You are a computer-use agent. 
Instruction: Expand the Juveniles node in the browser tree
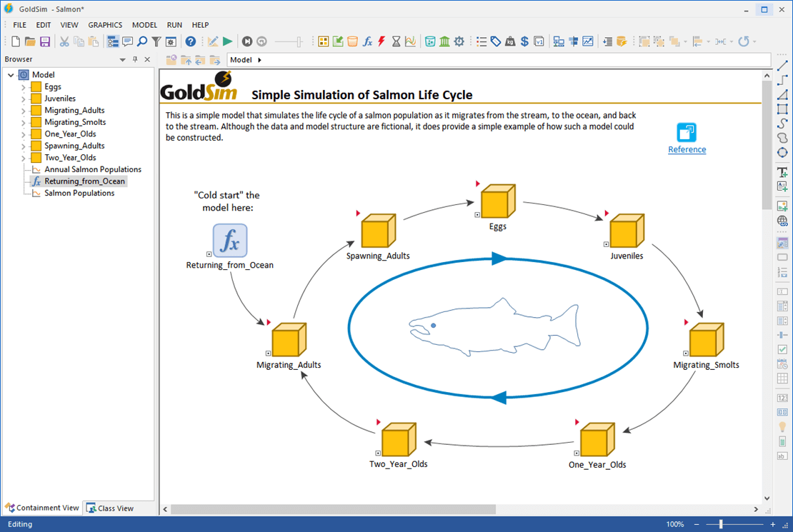click(24, 99)
